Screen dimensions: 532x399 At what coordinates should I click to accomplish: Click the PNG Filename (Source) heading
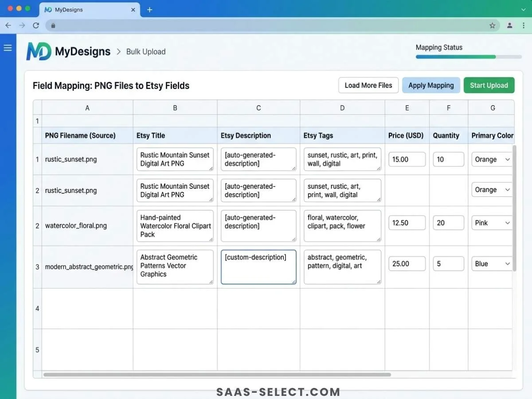tap(80, 136)
